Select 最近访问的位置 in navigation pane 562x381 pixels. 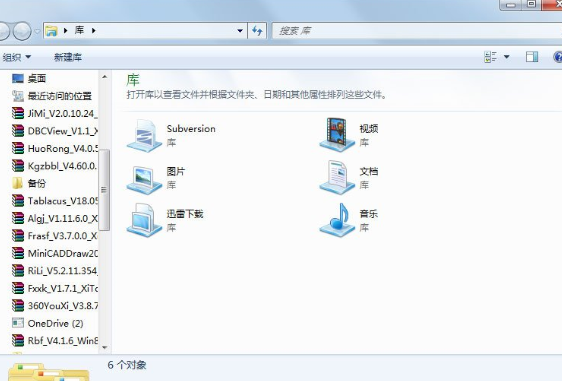coord(52,96)
